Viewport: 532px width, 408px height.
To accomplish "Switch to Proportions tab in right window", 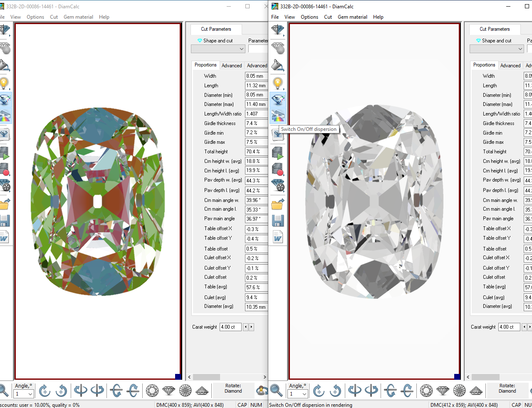I will (484, 65).
